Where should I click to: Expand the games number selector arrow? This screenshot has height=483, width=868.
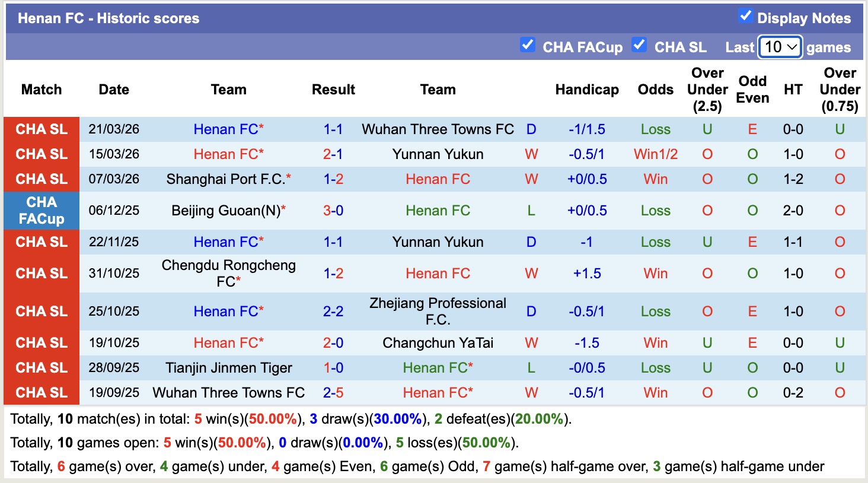coord(792,47)
